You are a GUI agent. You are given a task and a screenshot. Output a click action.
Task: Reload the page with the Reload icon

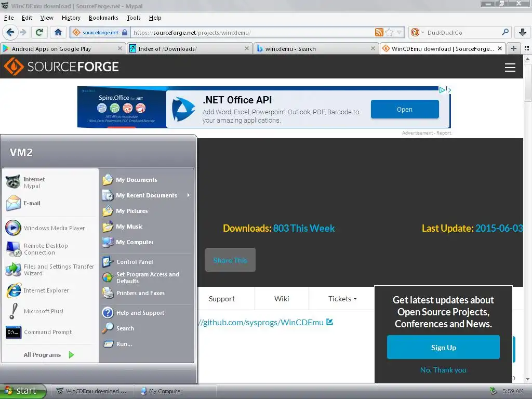click(39, 33)
